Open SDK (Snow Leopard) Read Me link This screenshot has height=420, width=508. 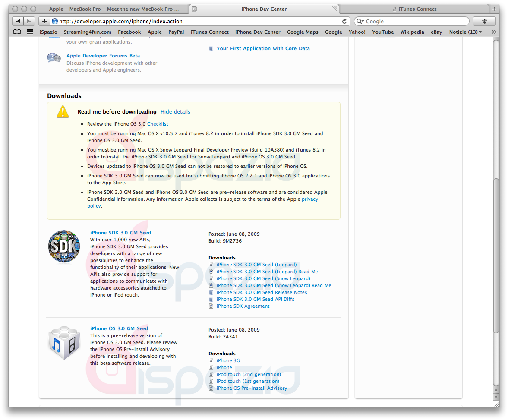[274, 285]
